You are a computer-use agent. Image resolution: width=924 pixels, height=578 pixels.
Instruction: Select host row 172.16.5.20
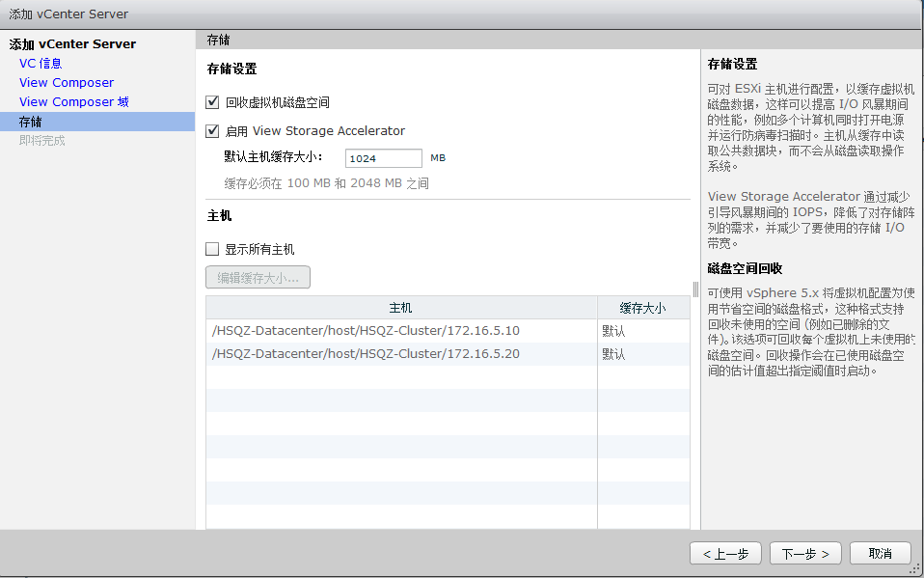[448, 354]
